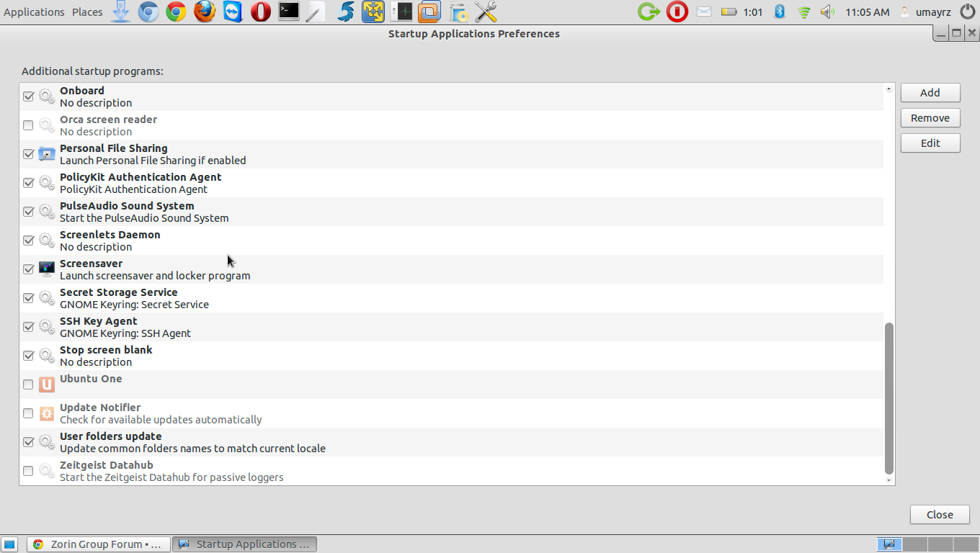The height and width of the screenshot is (553, 980).
Task: Open the Wi-Fi network indicator
Action: (x=804, y=12)
